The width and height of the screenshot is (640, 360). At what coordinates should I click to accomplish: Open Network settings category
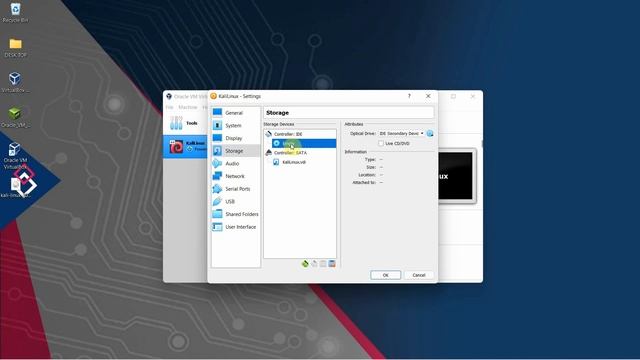pos(236,176)
